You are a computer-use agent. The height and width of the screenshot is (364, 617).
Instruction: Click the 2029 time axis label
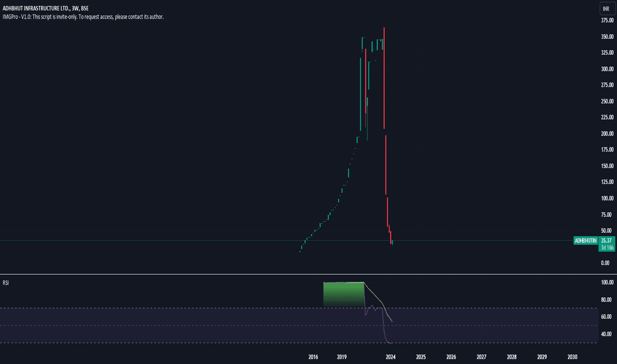pyautogui.click(x=542, y=357)
